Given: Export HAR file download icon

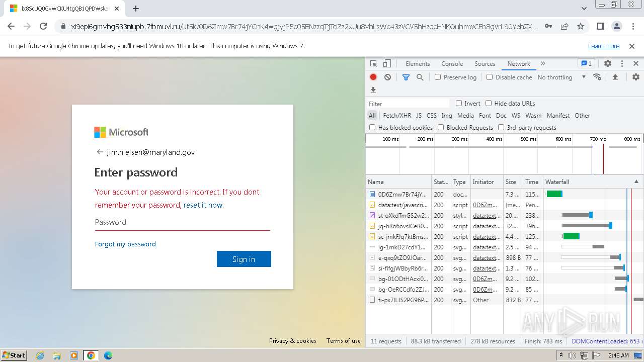Looking at the screenshot, I should coord(373,90).
